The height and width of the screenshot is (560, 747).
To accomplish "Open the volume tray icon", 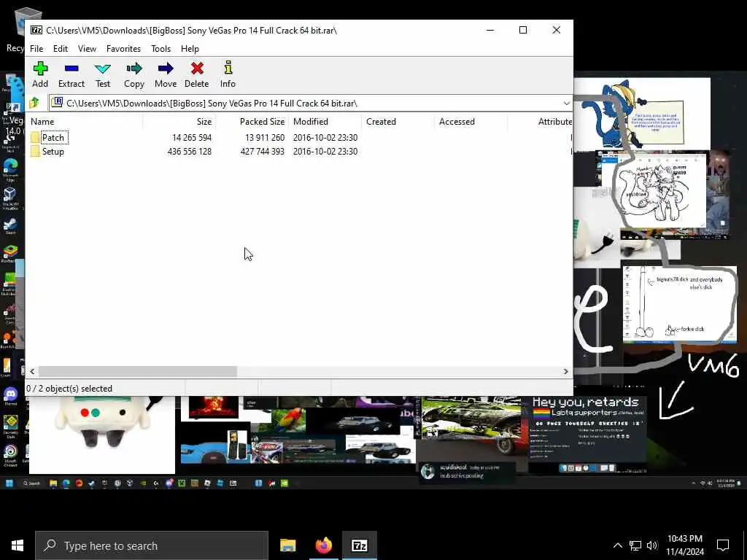I will (x=652, y=545).
